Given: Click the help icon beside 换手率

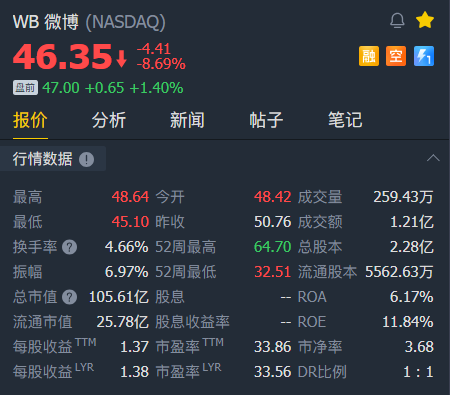Looking at the screenshot, I should point(70,247).
